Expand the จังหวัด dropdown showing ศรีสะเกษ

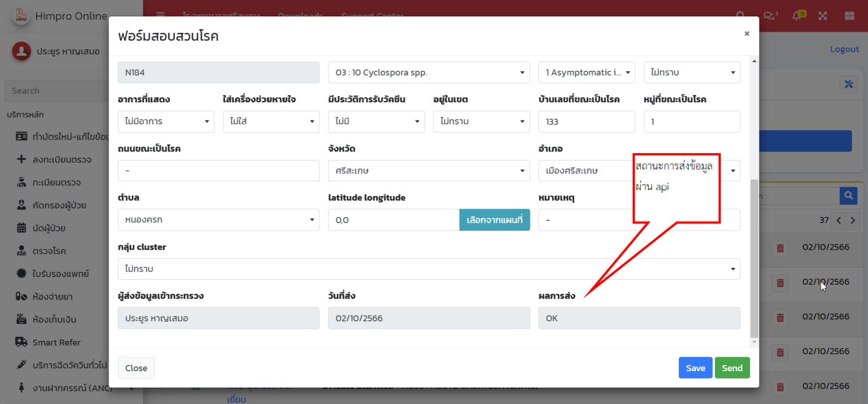click(429, 171)
